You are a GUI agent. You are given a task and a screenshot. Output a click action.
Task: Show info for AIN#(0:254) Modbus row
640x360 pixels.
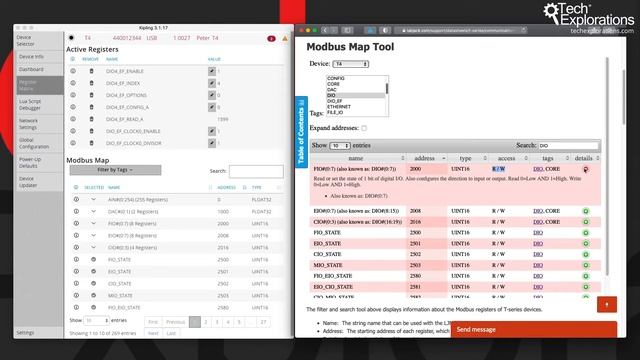[76, 200]
